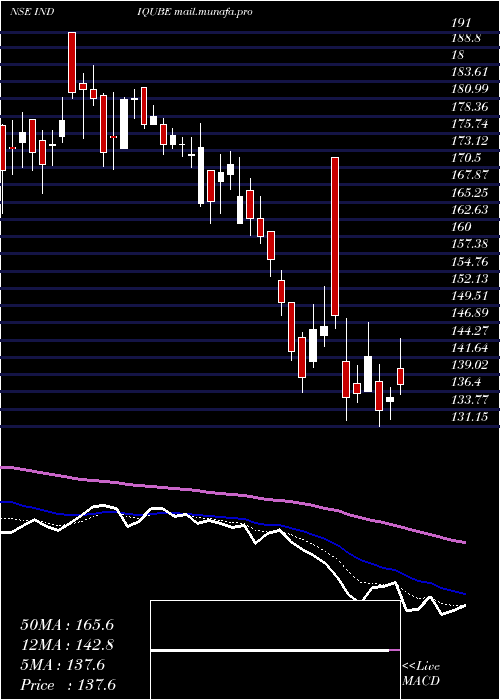500x700 pixels.
Task: Click the 'NSE IND' header text
Action: (x=32, y=12)
